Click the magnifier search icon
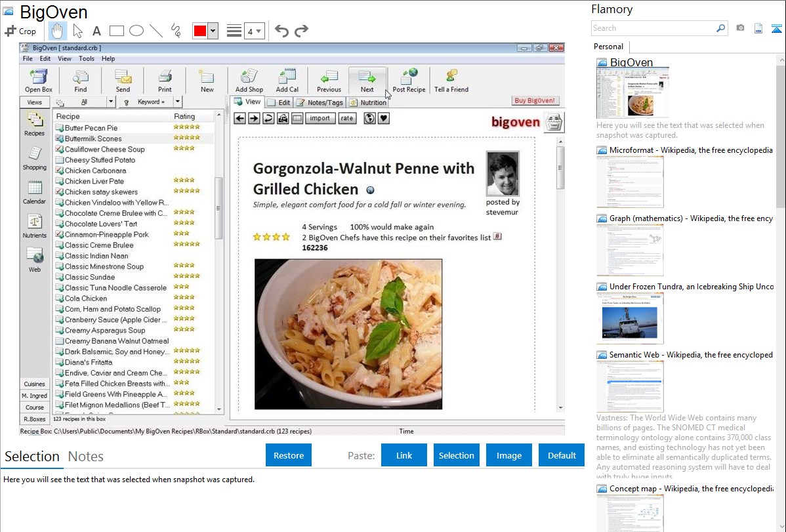The width and height of the screenshot is (786, 532). coord(720,28)
